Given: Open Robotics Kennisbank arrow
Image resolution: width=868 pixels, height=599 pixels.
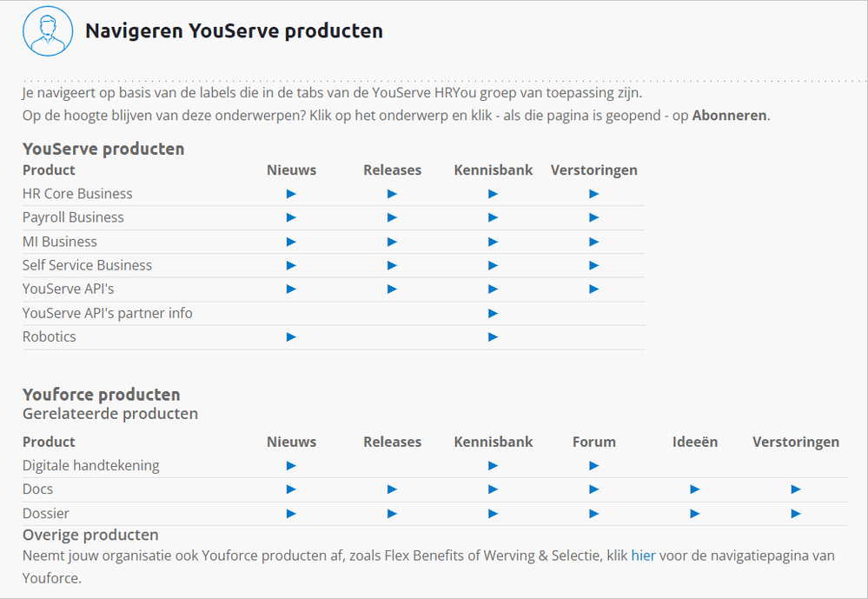Looking at the screenshot, I should tap(493, 336).
